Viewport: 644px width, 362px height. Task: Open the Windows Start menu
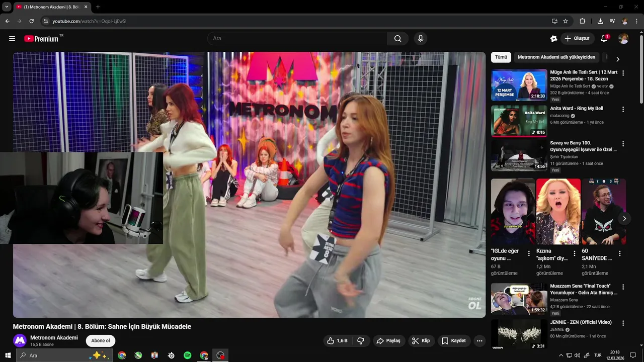click(x=8, y=355)
